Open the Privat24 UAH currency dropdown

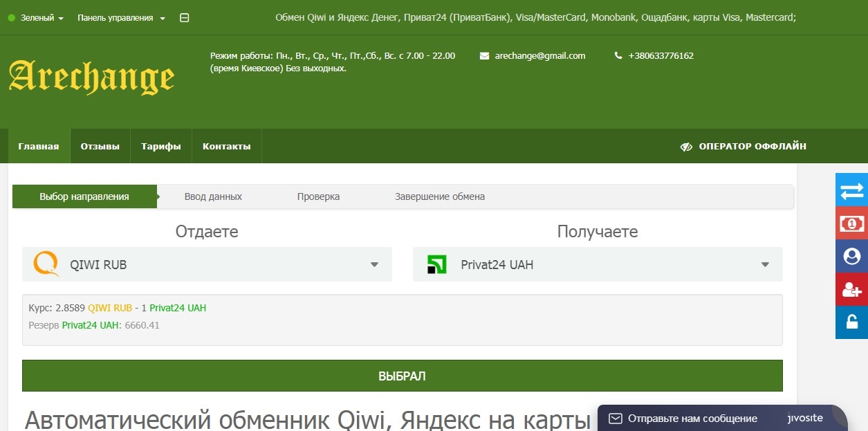(x=598, y=264)
